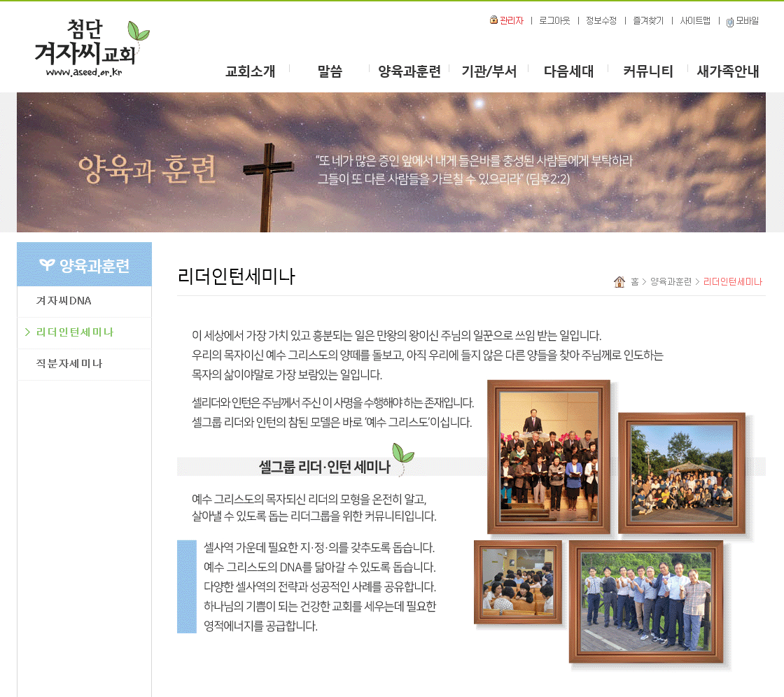The height and width of the screenshot is (697, 784).
Task: Open the 기관/부서 menu
Action: tap(489, 71)
